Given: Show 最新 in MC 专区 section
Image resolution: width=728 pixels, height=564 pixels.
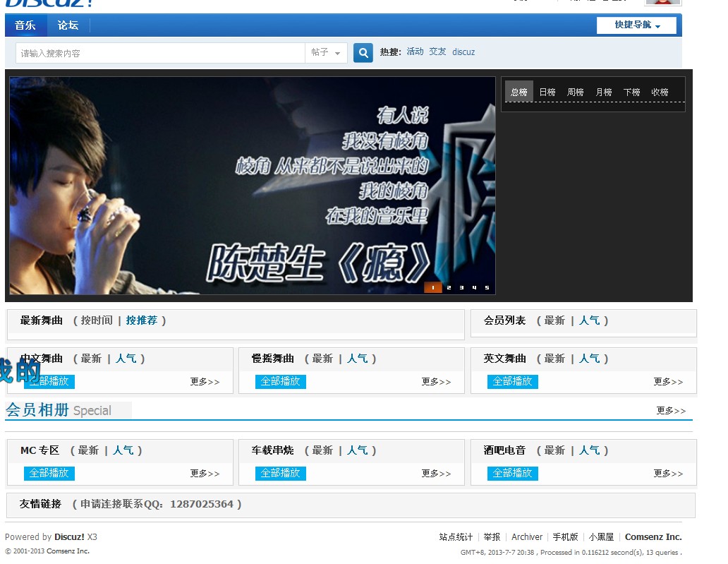Looking at the screenshot, I should pos(88,450).
